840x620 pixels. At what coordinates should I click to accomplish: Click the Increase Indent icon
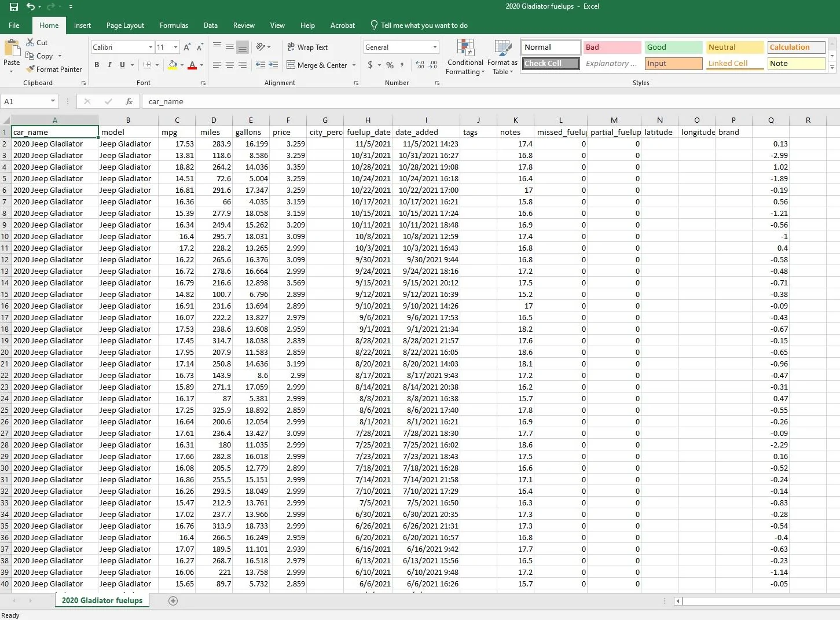click(x=273, y=65)
